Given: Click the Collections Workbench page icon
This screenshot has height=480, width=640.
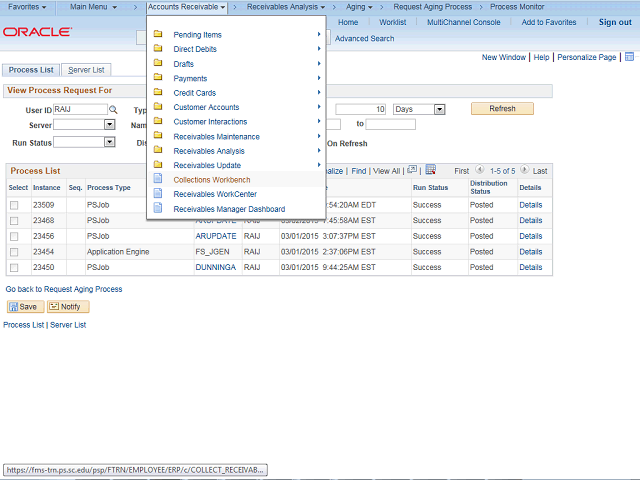Looking at the screenshot, I should coord(158,180).
